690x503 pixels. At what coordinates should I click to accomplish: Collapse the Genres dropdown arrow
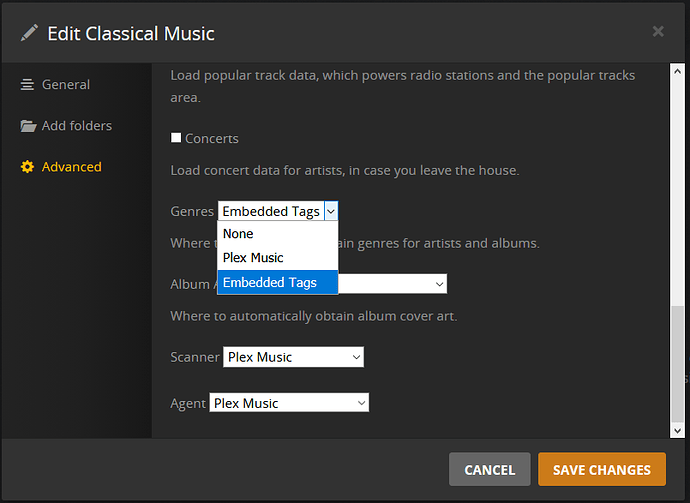(x=331, y=211)
